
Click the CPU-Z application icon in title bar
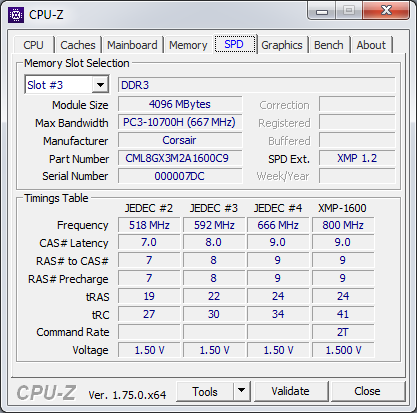click(16, 15)
